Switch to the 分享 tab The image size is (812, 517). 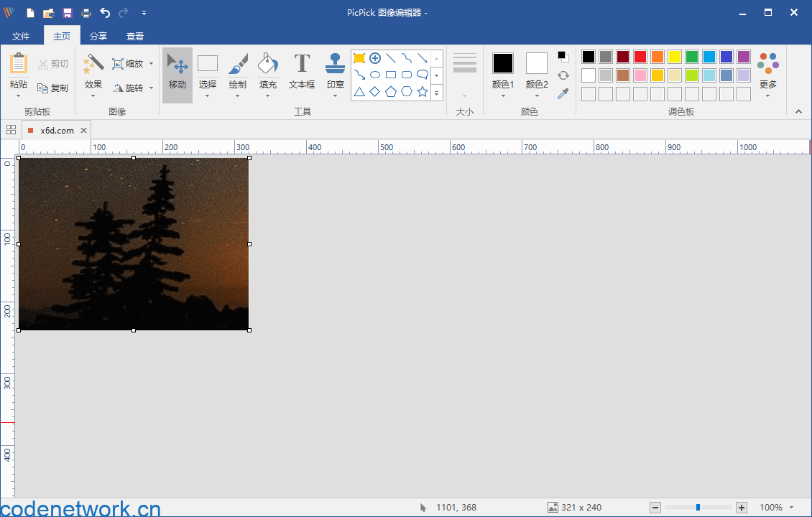point(98,36)
